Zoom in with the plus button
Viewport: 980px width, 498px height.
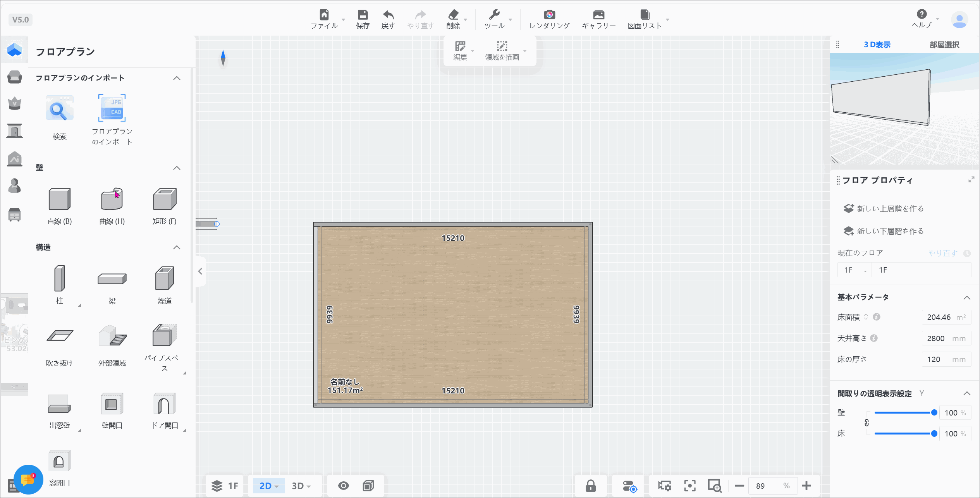[806, 486]
